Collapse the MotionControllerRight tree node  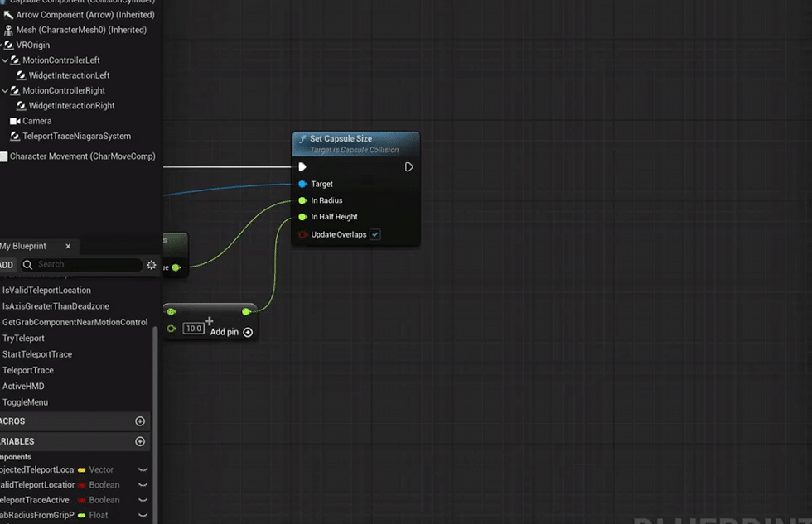coord(5,91)
